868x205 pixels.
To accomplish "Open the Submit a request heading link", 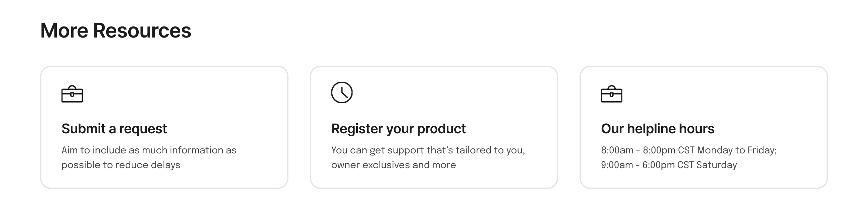I will [x=114, y=129].
